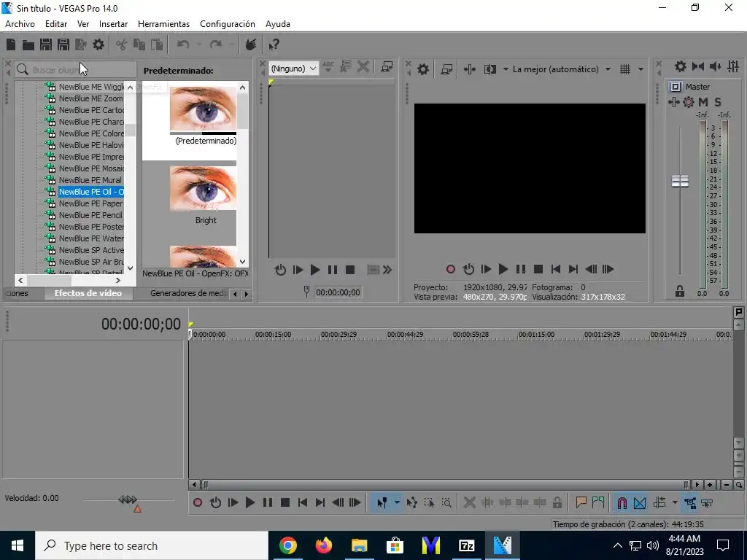Open the Insertar menu
Screen dimensions: 747x560
pos(113,24)
